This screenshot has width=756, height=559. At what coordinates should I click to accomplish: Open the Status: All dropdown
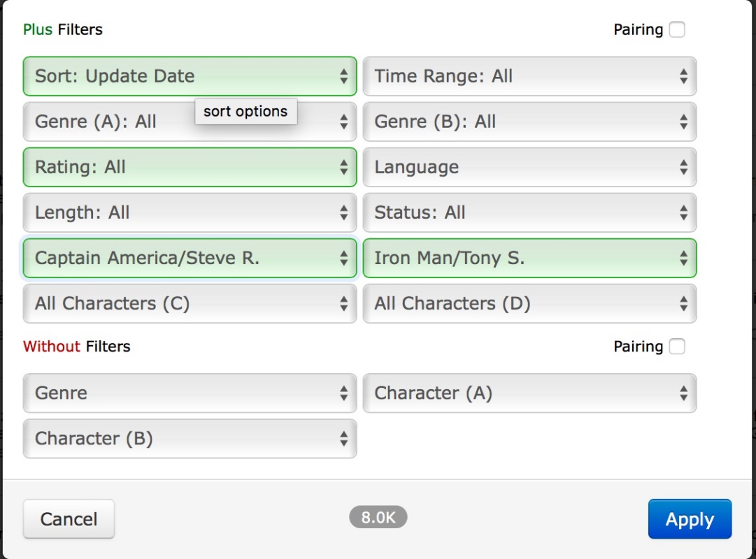pos(529,212)
